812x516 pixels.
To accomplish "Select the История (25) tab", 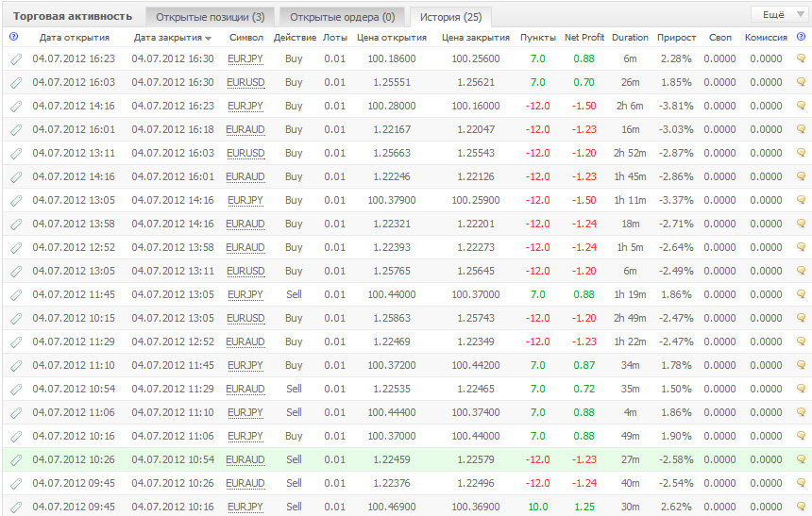I will (450, 17).
